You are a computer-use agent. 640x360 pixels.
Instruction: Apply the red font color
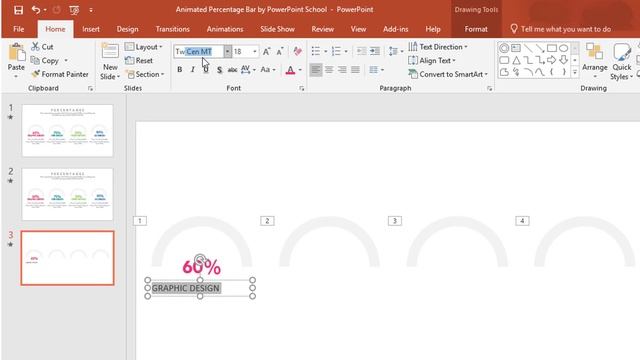290,70
